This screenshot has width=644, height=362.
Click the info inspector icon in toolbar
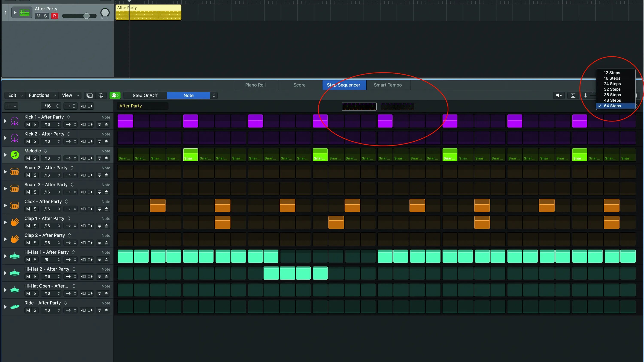pos(101,95)
